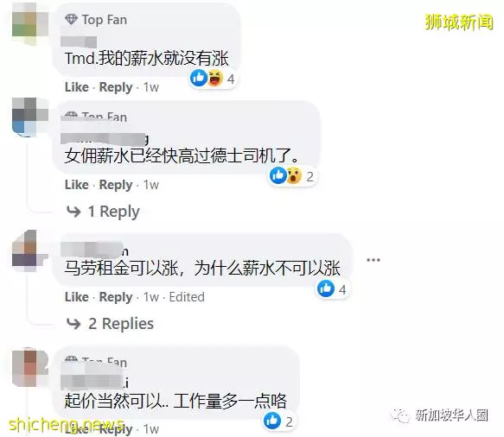This screenshot has height=437, width=504.
Task: Open the three-dots options menu beside the 马劳租金 comment
Action: (x=373, y=260)
